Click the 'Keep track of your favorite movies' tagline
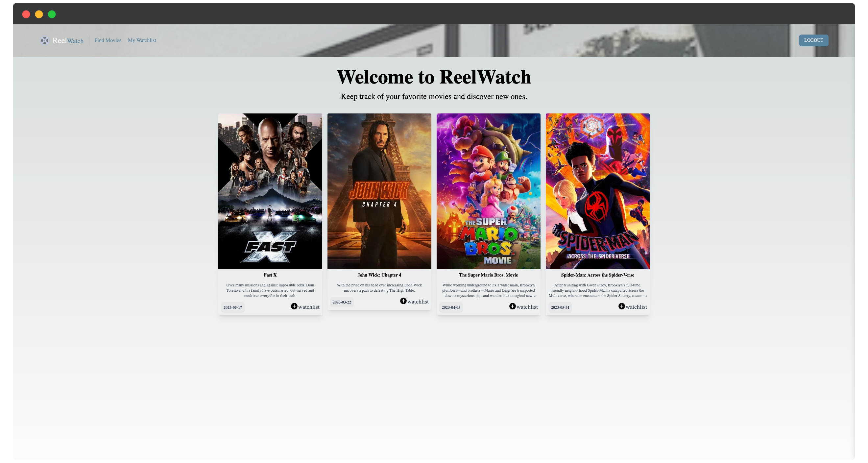The height and width of the screenshot is (463, 868). click(434, 96)
